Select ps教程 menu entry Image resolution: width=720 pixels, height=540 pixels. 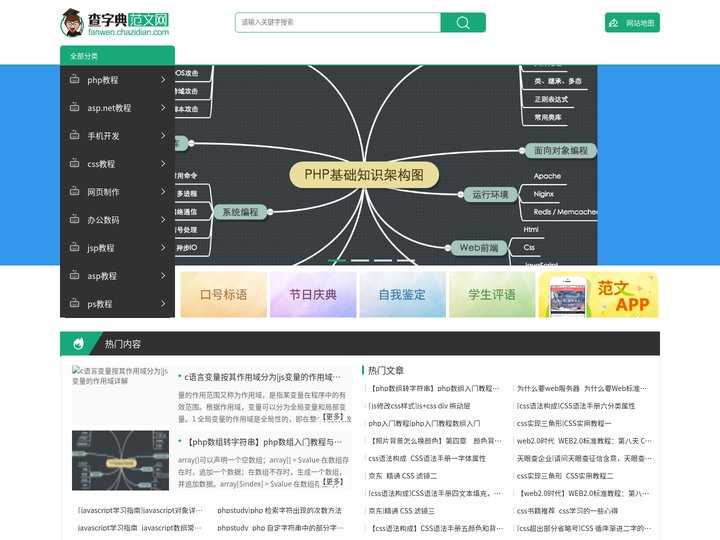point(117,304)
